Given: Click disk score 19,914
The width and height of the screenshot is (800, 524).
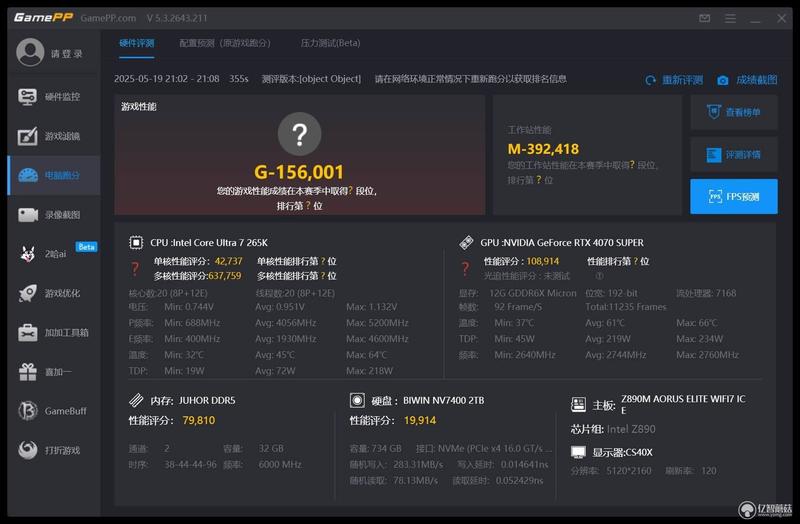Looking at the screenshot, I should 420,420.
